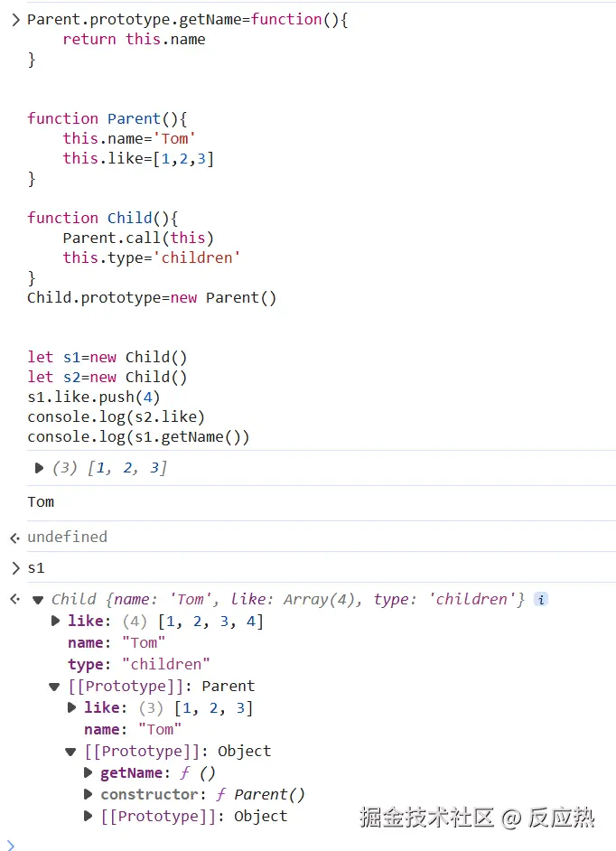Screen dimensions: 616x851
Task: Click the console.log(s1.getName()) code line
Action: tap(138, 437)
